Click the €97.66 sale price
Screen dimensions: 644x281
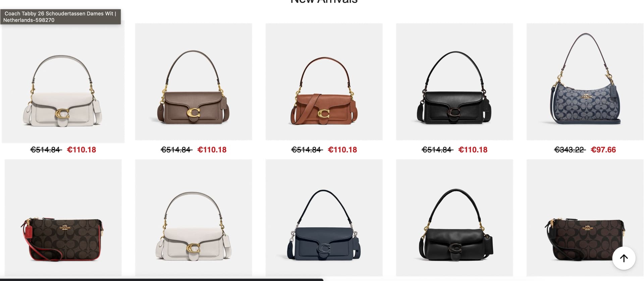click(603, 150)
